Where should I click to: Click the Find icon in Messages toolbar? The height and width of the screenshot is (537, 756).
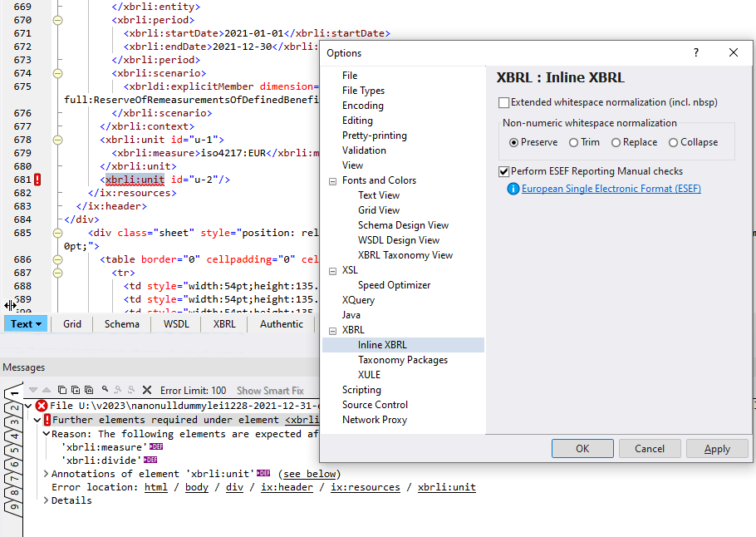tap(105, 390)
